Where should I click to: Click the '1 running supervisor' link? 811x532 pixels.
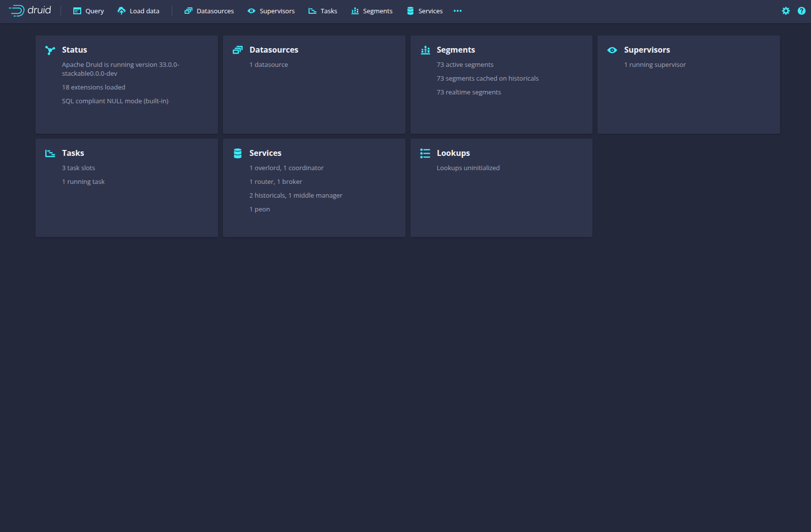(x=655, y=65)
